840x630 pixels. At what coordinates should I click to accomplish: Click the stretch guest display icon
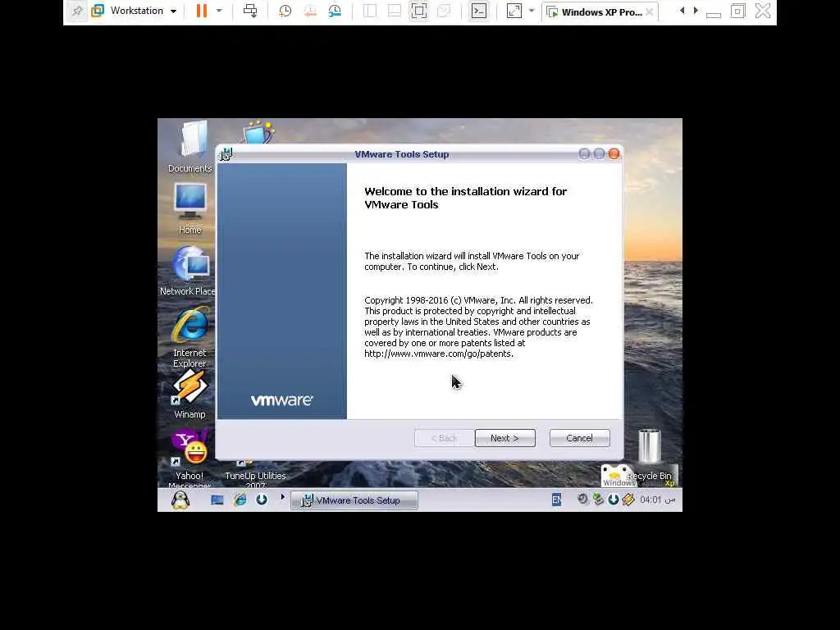(x=514, y=11)
